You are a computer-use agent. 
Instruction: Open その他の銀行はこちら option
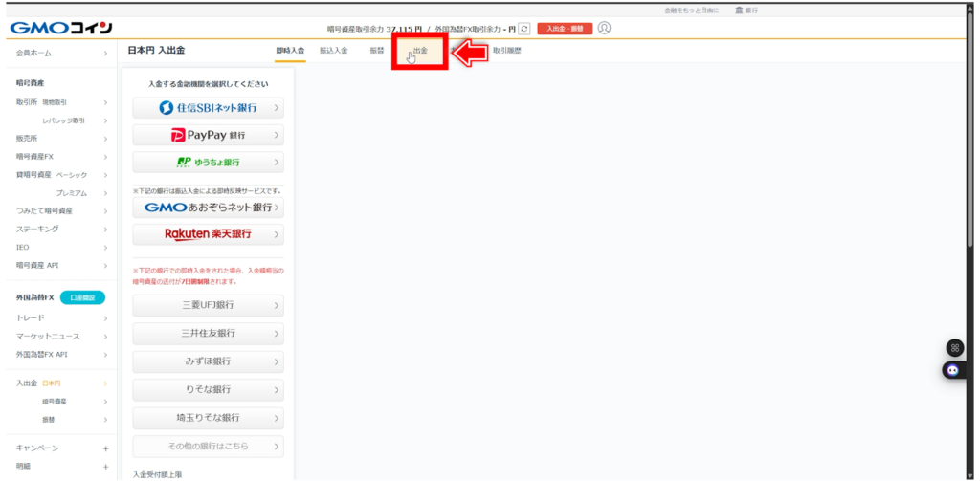[x=208, y=447]
